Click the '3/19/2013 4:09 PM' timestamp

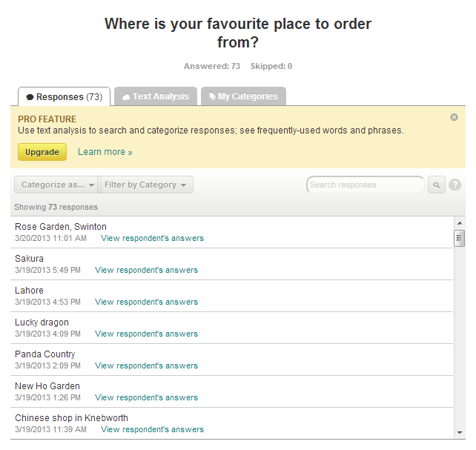coord(47,334)
